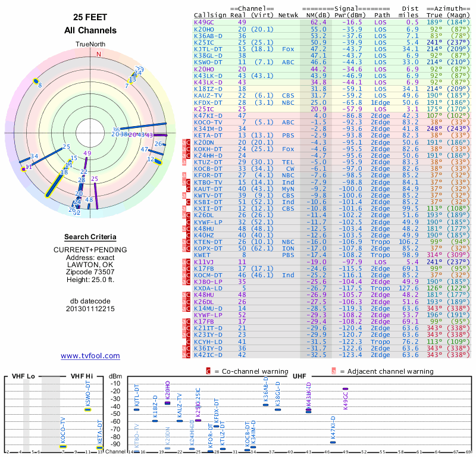
Task: Click the 25 FEET title
Action: [x=90, y=17]
